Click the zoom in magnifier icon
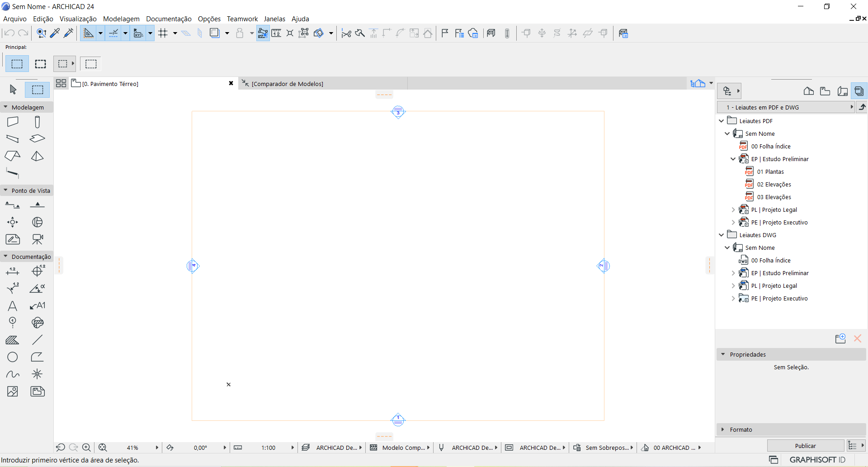This screenshot has height=467, width=868. pos(86,448)
